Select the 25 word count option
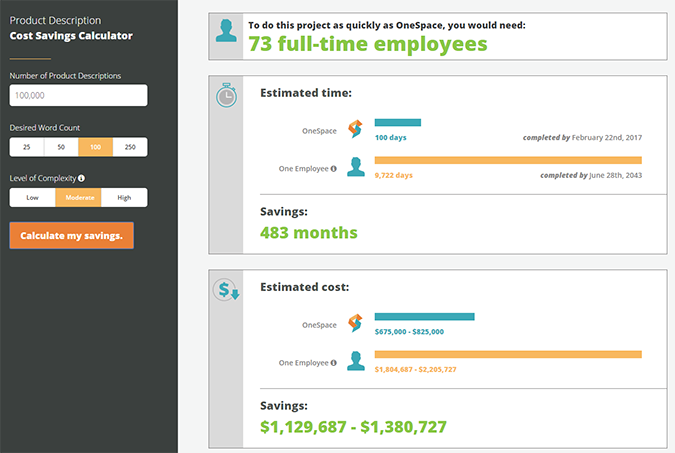The width and height of the screenshot is (675, 453). (27, 147)
